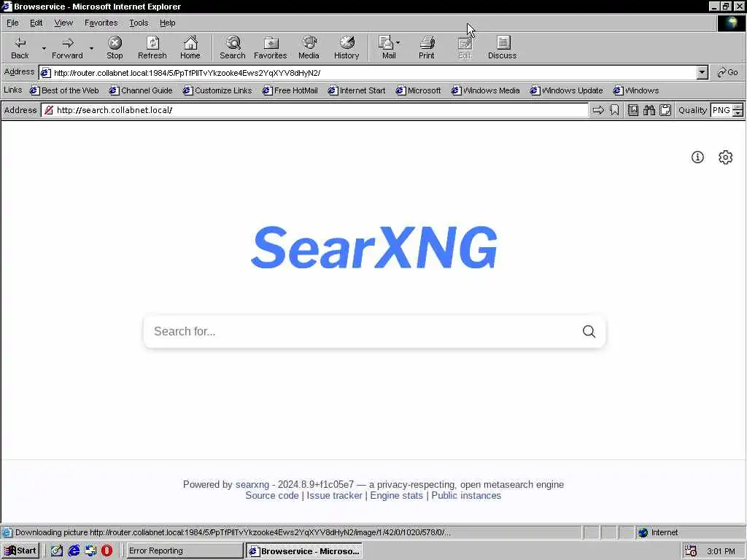
Task: Click the Go button beside address bar
Action: coord(727,72)
